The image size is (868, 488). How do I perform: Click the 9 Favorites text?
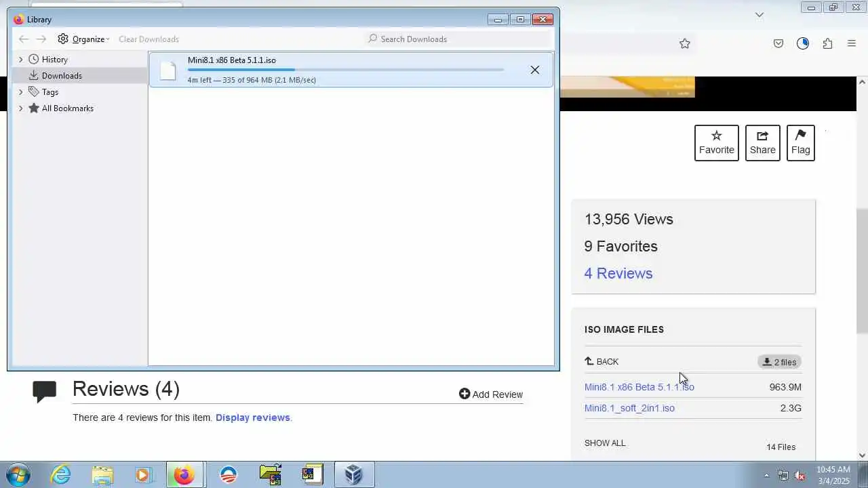coord(621,246)
